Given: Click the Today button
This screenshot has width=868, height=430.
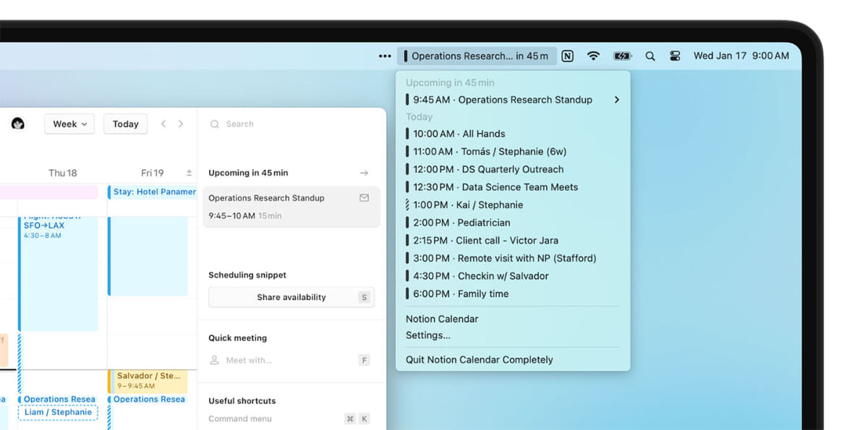Looking at the screenshot, I should coord(125,124).
